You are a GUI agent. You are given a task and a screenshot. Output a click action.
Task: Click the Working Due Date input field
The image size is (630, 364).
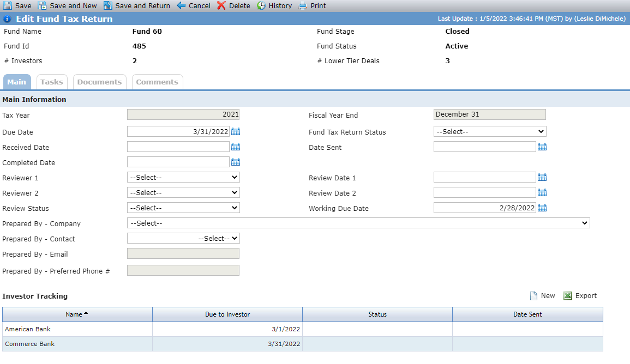(484, 208)
